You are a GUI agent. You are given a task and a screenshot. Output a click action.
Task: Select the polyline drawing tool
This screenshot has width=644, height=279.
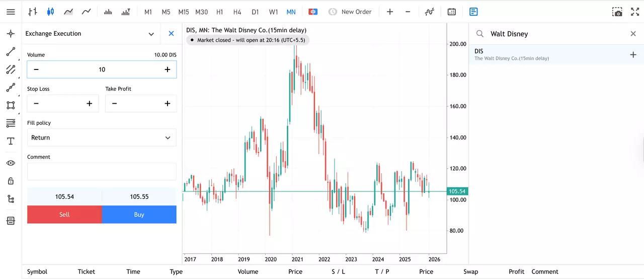coord(11,88)
